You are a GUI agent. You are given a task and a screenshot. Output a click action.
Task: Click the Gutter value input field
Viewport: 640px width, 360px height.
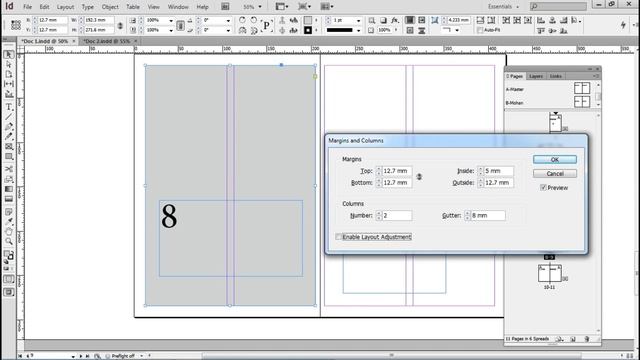tap(488, 216)
